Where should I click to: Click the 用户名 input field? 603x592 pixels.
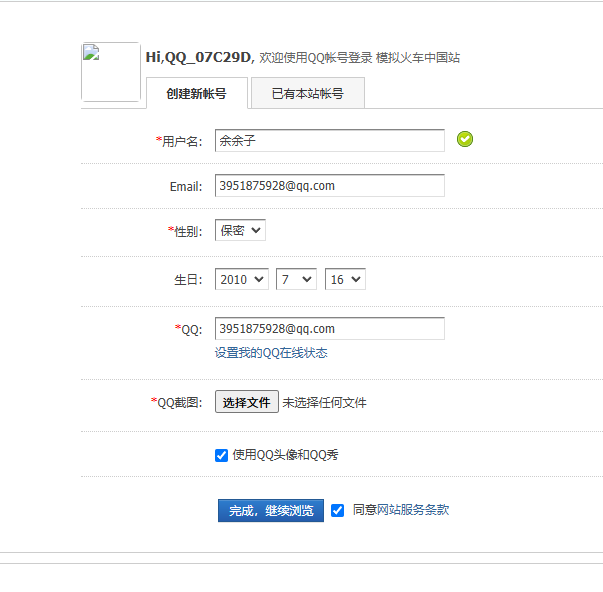[330, 140]
